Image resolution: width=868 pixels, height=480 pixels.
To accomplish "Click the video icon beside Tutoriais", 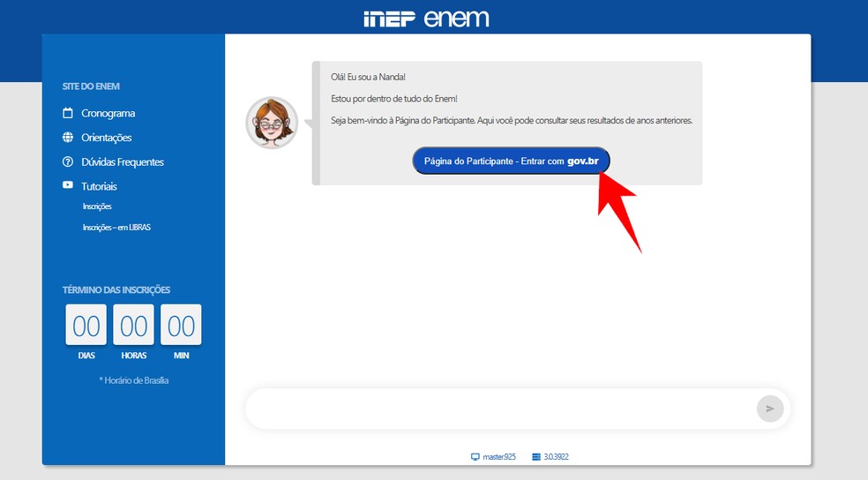I will coord(68,185).
